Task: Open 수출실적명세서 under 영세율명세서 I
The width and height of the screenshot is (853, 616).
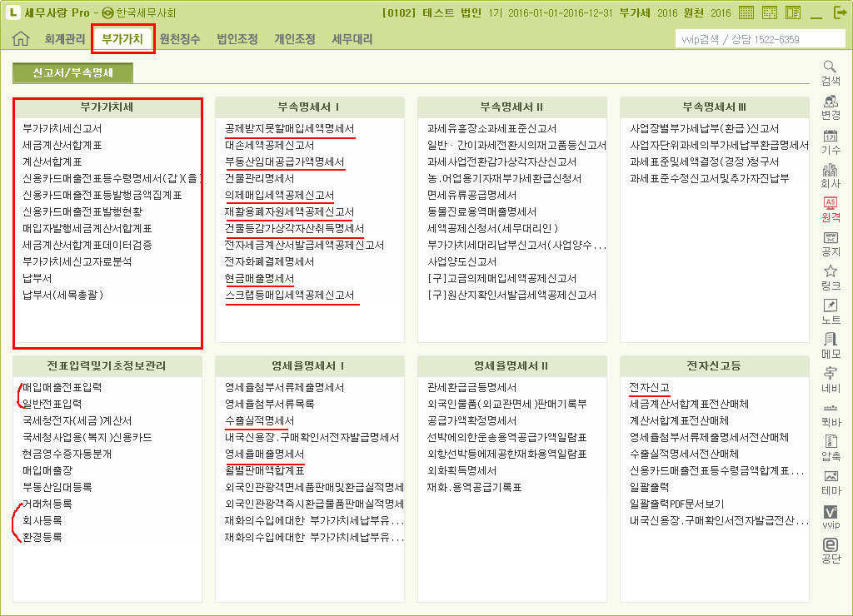Action: [260, 421]
